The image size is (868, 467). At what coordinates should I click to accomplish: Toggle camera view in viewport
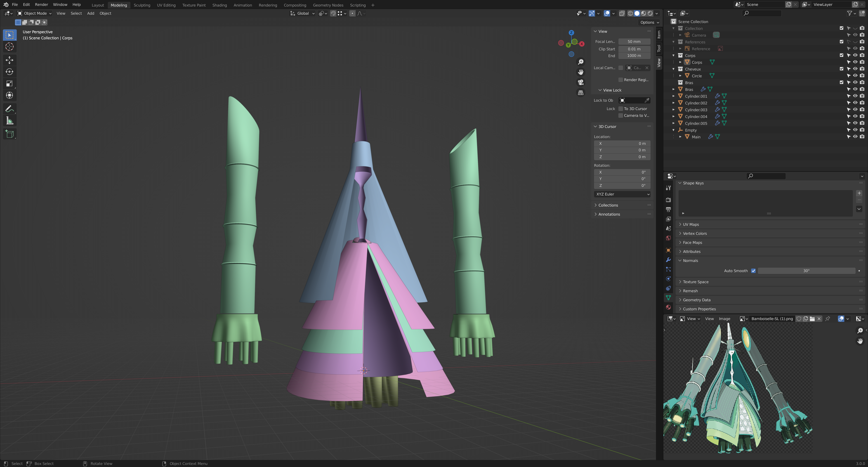point(580,83)
